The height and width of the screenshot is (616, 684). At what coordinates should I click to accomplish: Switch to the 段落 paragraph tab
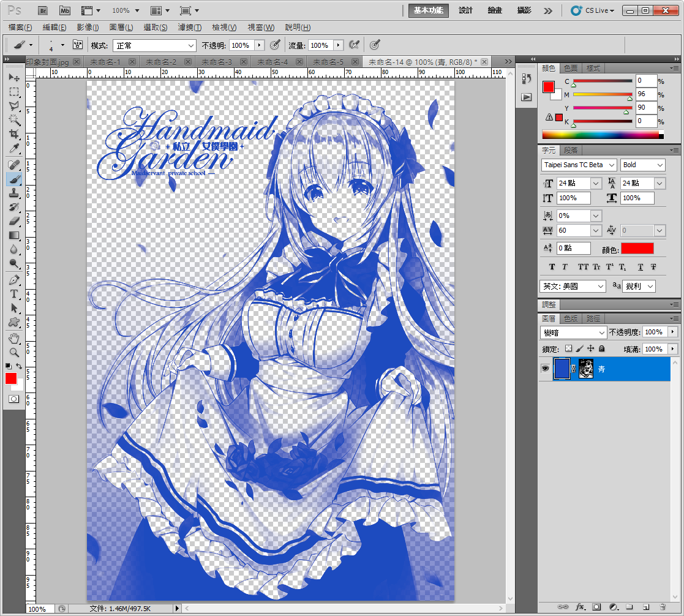click(x=571, y=151)
